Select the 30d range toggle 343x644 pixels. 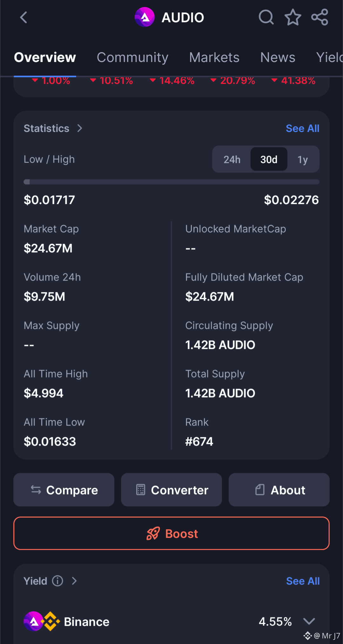(x=269, y=159)
